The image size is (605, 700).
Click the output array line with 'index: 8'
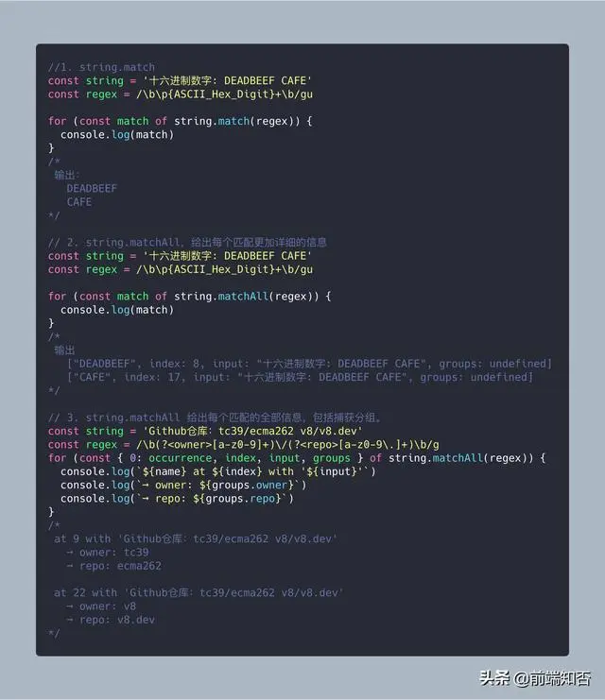310,364
